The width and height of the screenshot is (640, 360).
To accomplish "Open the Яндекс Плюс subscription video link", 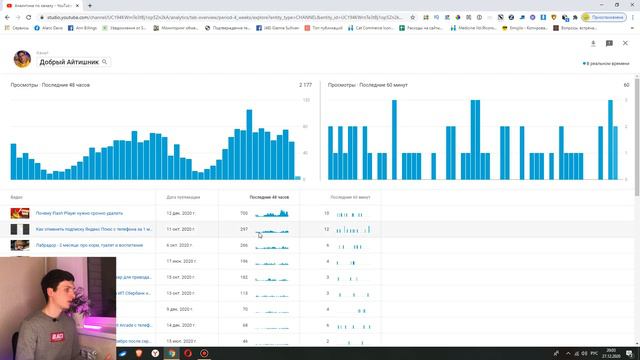I will click(94, 229).
